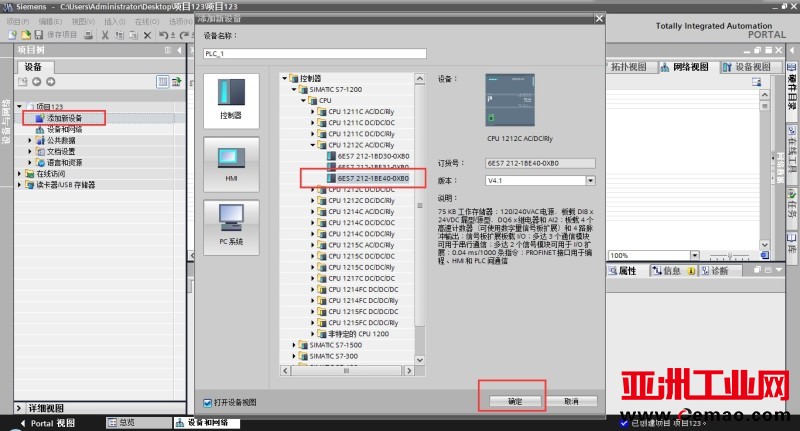Expand CPU 1214C DC/DC/DC node
Image resolution: width=800 pixels, height=431 pixels.
(x=313, y=222)
